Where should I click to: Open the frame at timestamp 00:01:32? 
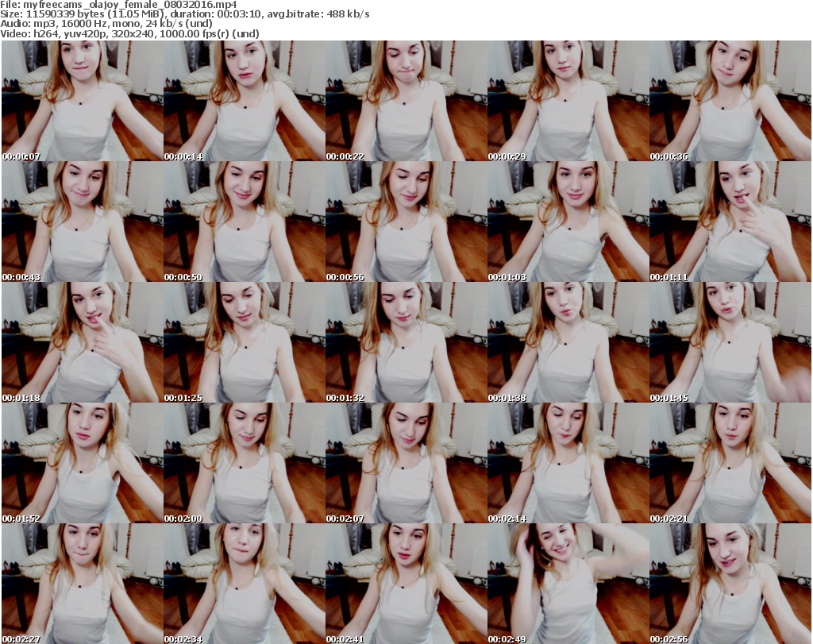tap(406, 342)
